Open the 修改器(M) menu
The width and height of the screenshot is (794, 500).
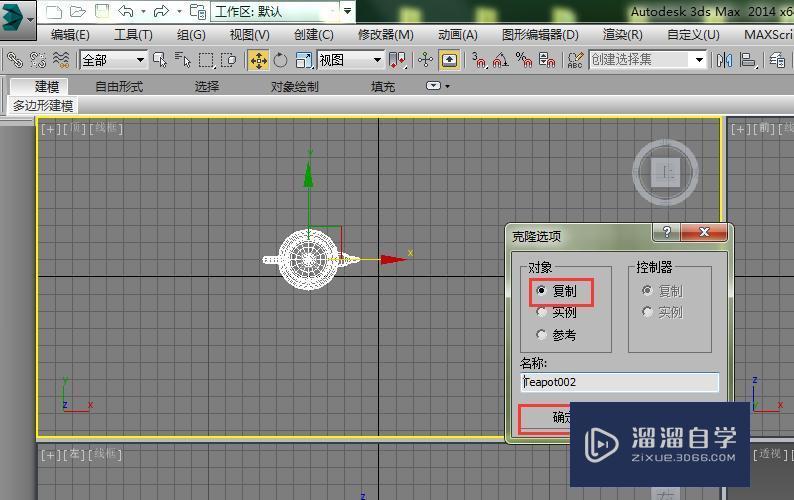pyautogui.click(x=385, y=35)
